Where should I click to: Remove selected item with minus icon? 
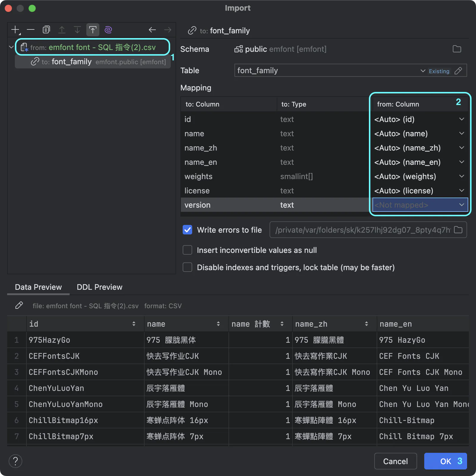click(31, 30)
